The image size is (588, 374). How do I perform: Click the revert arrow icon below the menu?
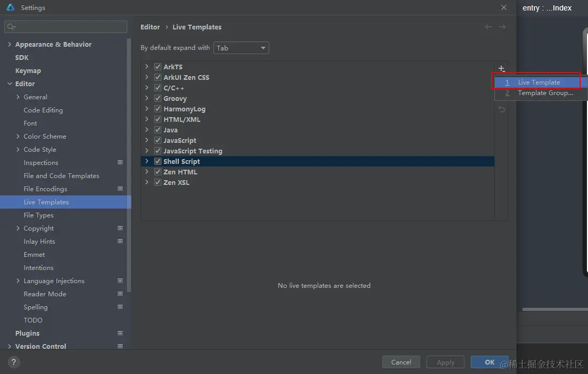click(502, 109)
